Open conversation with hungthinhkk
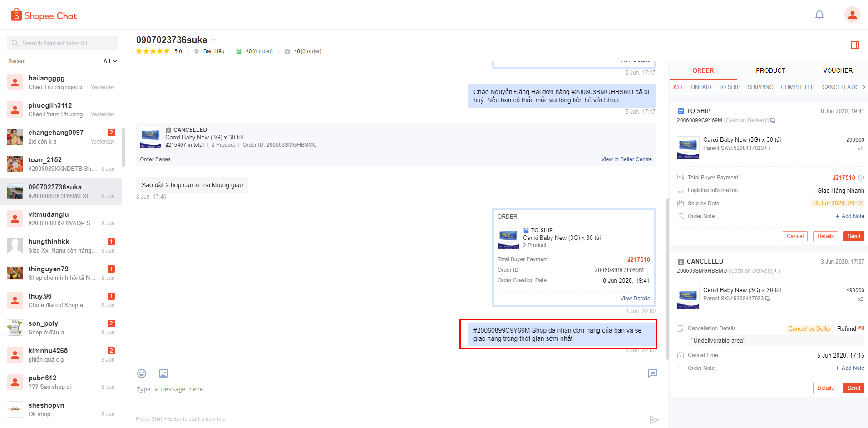 pos(61,246)
